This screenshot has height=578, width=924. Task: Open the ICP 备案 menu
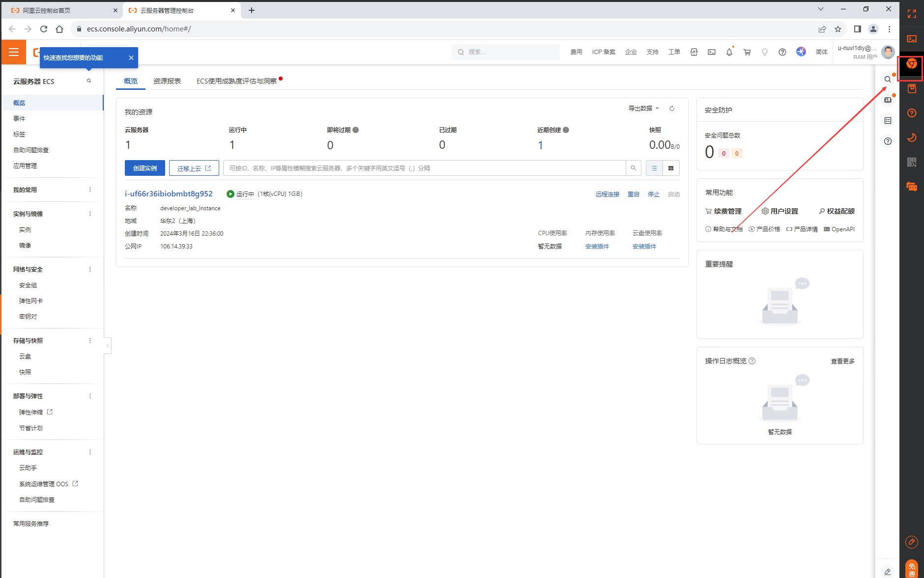(x=604, y=52)
